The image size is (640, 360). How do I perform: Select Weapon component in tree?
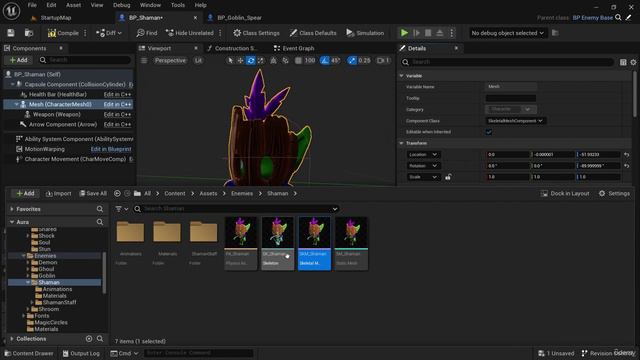56,114
